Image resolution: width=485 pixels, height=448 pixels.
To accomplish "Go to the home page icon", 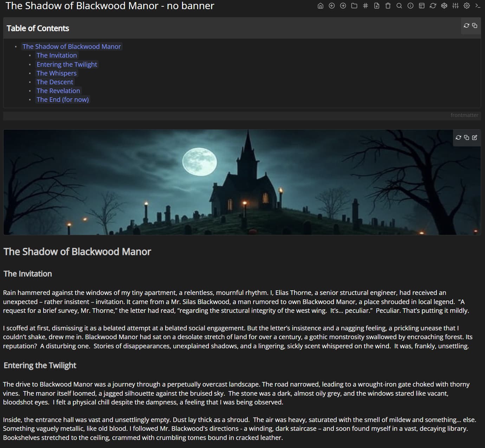I will tap(320, 6).
